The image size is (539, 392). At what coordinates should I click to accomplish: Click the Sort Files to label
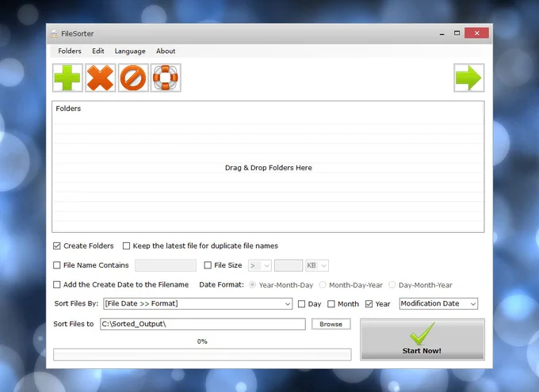74,324
